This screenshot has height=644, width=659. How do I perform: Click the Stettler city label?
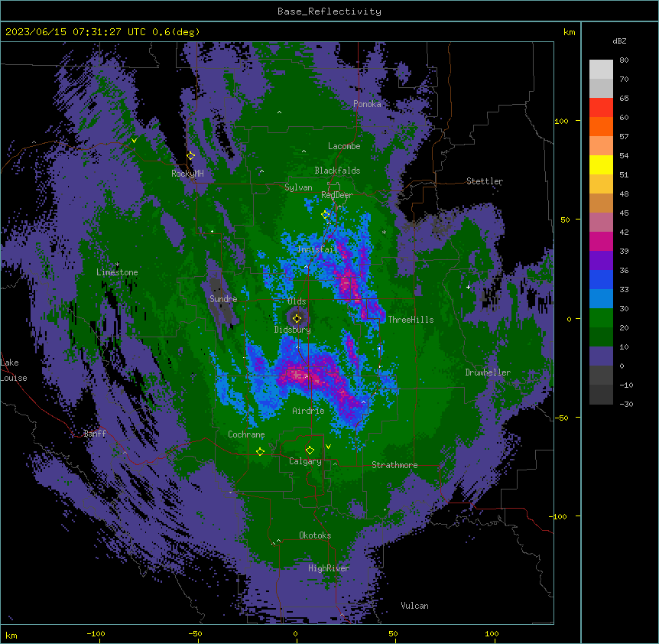pos(485,181)
